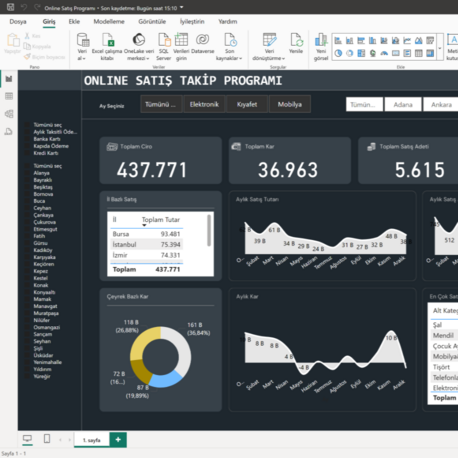
Task: Open the Modelleme ribbon tab
Action: 109,22
